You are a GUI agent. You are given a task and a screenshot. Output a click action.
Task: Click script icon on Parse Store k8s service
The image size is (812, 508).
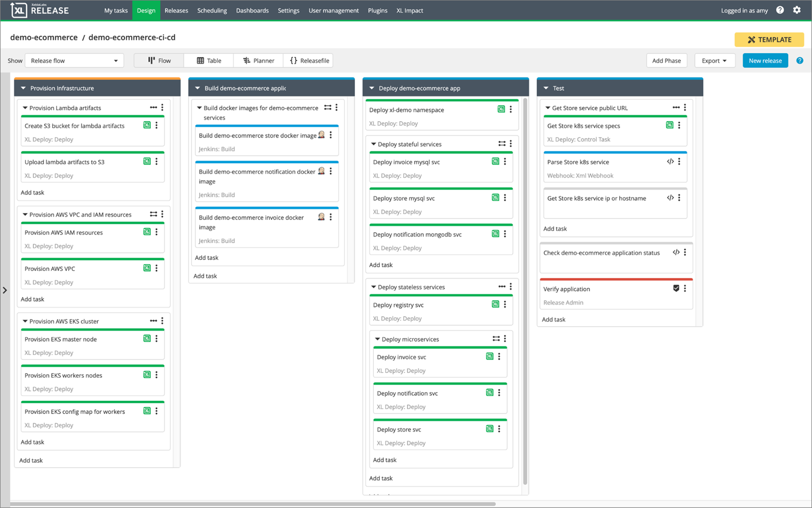[x=670, y=162]
